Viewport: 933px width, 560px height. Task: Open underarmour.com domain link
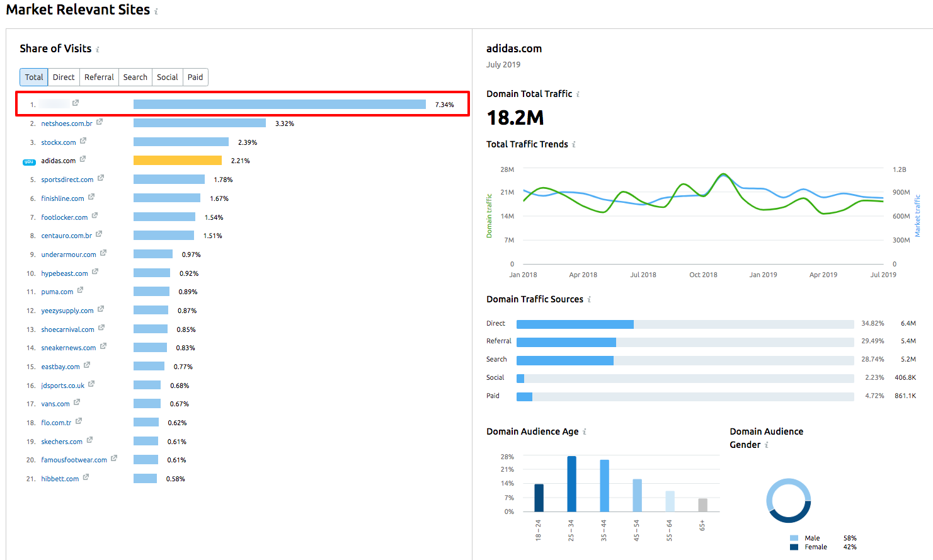tap(69, 254)
